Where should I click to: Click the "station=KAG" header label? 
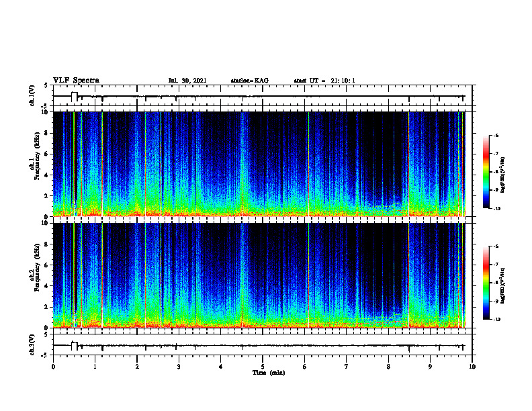pyautogui.click(x=249, y=81)
